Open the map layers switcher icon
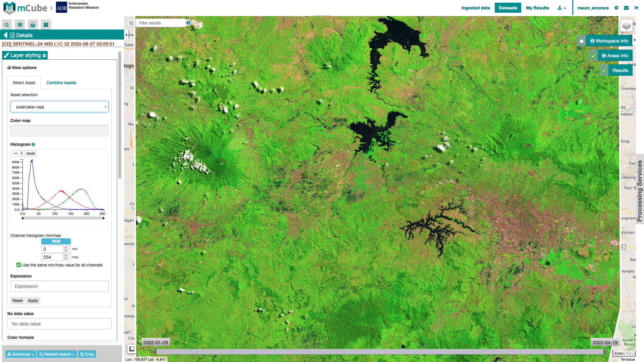The width and height of the screenshot is (644, 362). 626,26
